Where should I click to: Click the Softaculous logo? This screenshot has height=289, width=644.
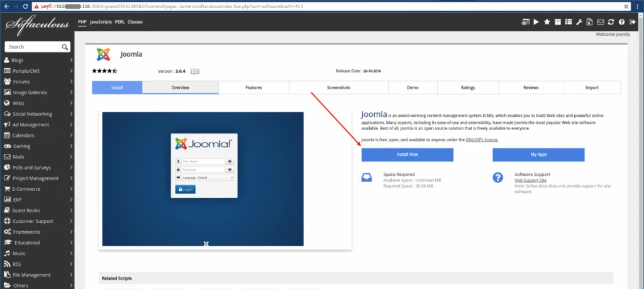[x=37, y=25]
